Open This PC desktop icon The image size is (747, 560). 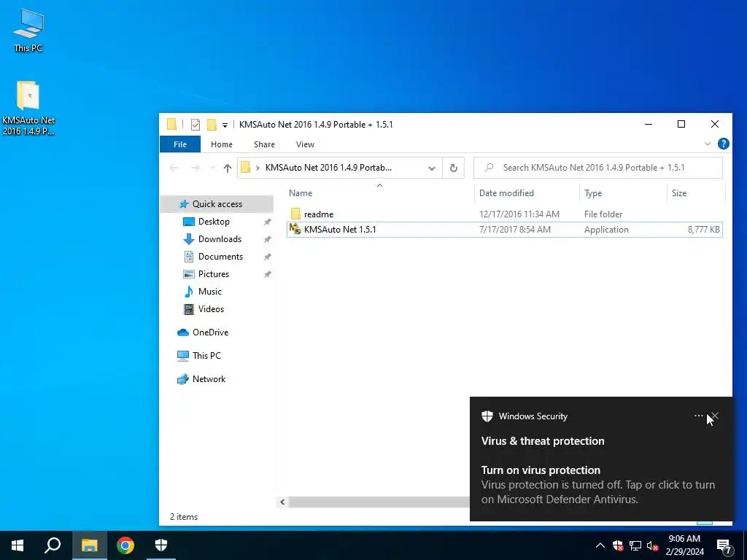[x=28, y=29]
